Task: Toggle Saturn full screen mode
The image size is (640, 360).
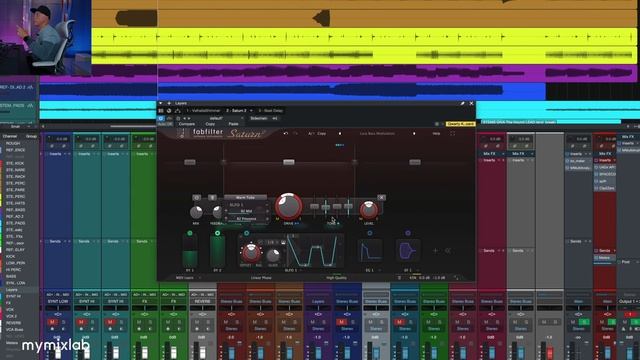Action: [x=452, y=133]
